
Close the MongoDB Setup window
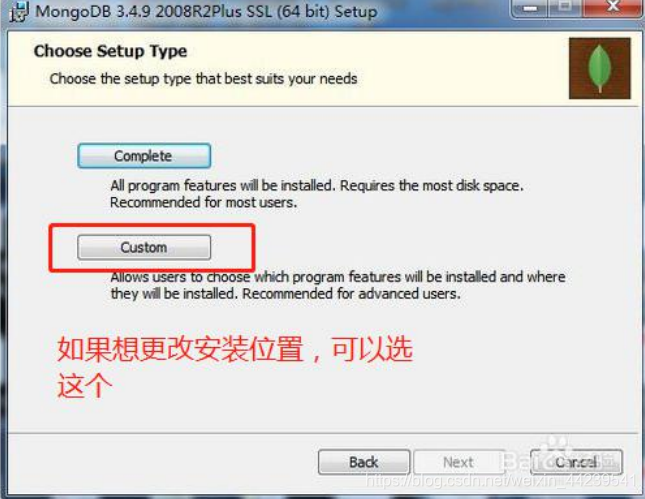point(614,7)
